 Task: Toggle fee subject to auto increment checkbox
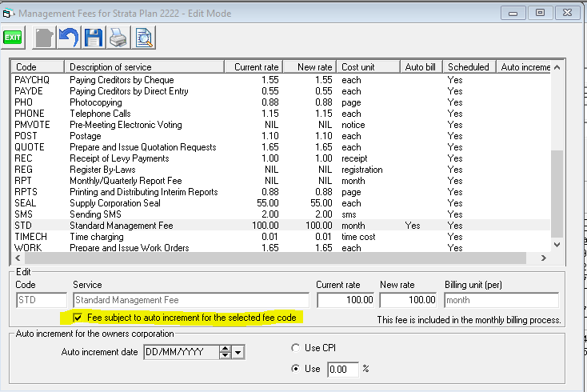[78, 318]
